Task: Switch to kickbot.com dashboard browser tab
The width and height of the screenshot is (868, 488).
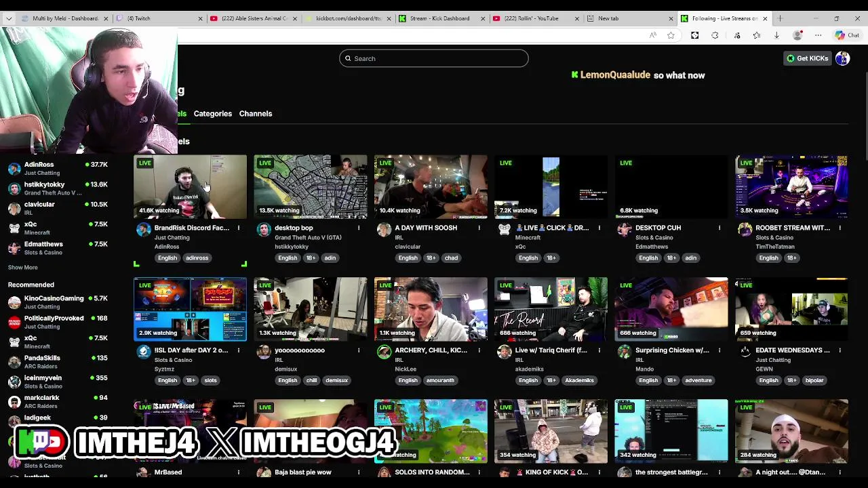Action: (x=346, y=18)
